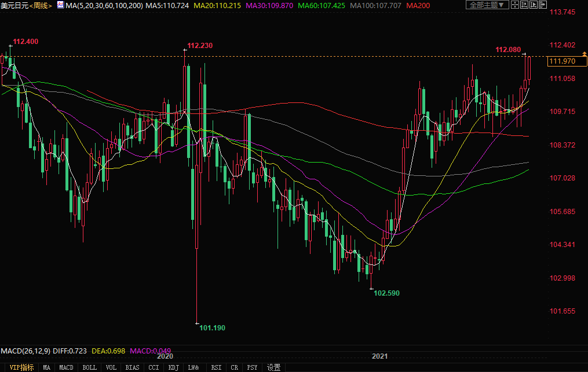The width and height of the screenshot is (588, 372).
Task: Open the VIP指标 tab
Action: click(22, 367)
